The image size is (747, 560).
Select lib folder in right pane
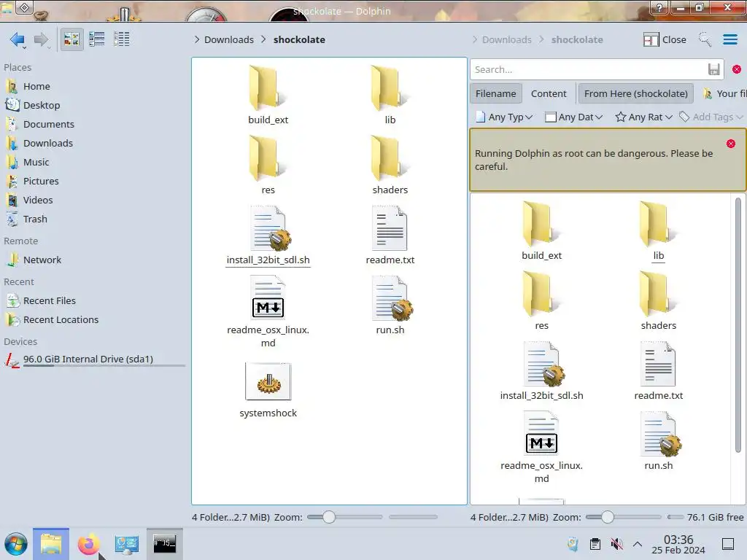coord(659,230)
